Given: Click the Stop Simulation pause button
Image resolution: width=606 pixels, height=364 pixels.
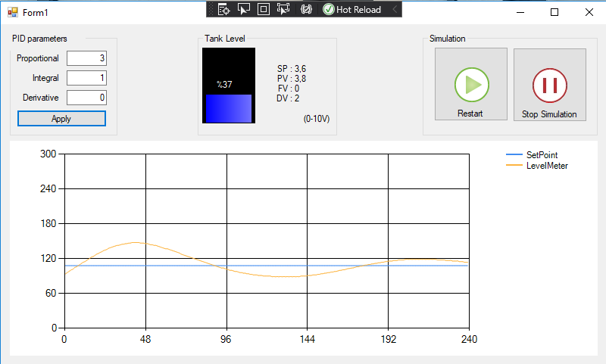Looking at the screenshot, I should (550, 85).
